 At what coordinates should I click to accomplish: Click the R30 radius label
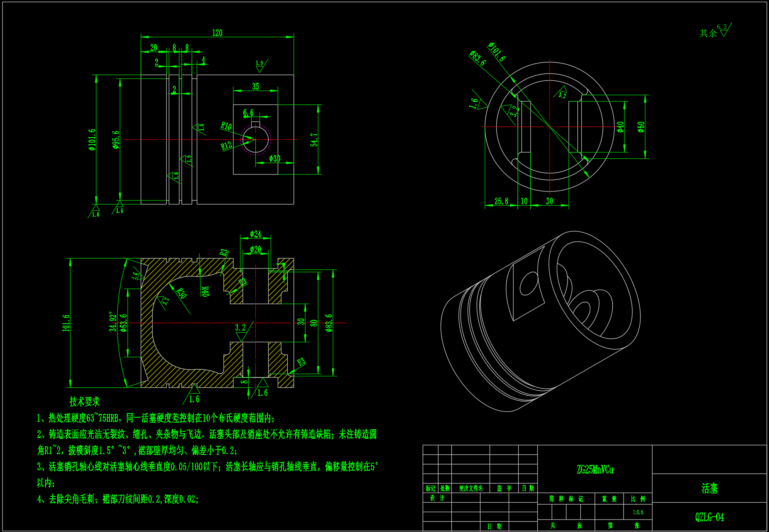(x=181, y=293)
